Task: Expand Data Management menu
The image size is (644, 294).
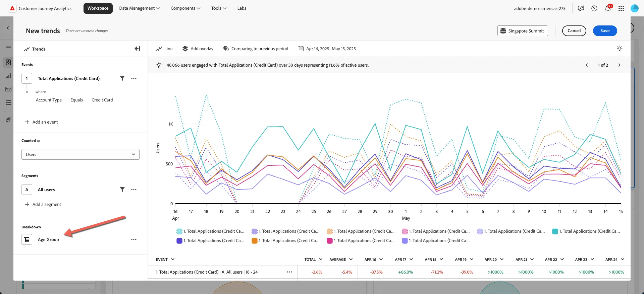Action: pyautogui.click(x=140, y=8)
